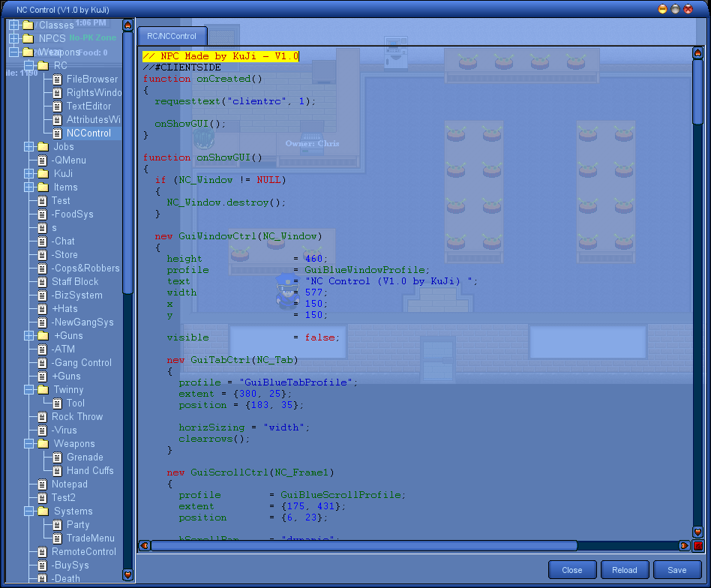Click the Notepad script document icon
Image resolution: width=711 pixels, height=588 pixels.
pyautogui.click(x=42, y=484)
